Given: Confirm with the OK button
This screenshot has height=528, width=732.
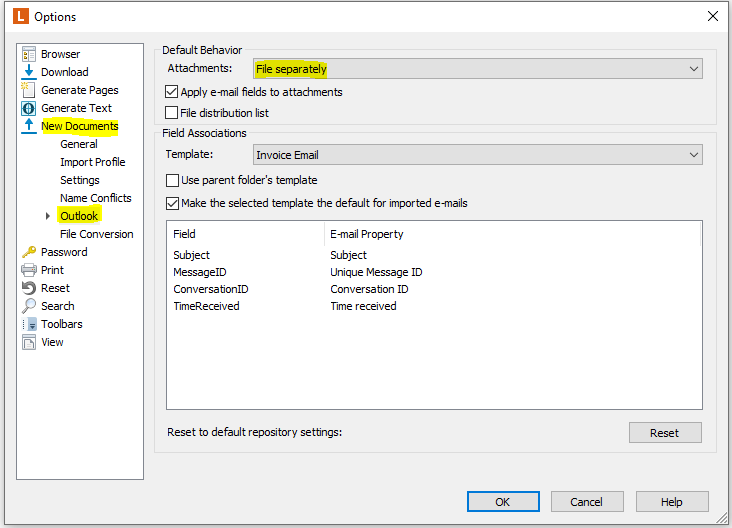Looking at the screenshot, I should tap(503, 502).
